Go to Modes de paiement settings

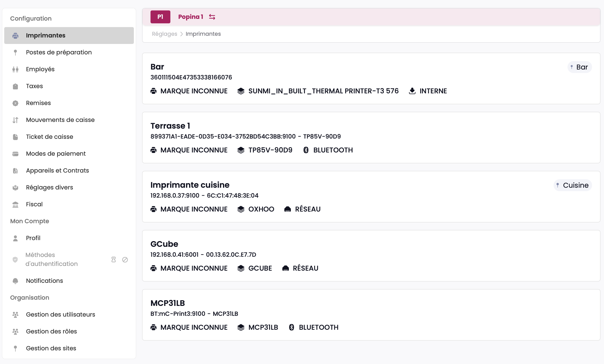tap(56, 153)
